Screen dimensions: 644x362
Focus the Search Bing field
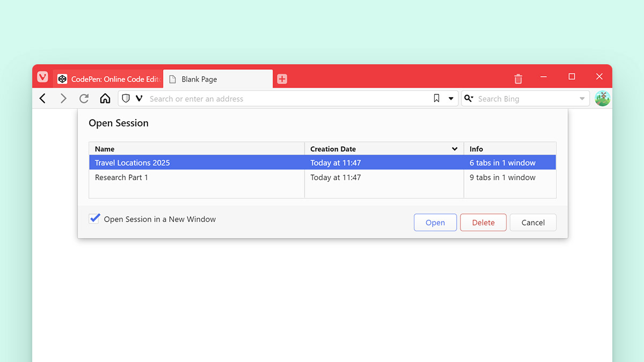[x=526, y=99]
